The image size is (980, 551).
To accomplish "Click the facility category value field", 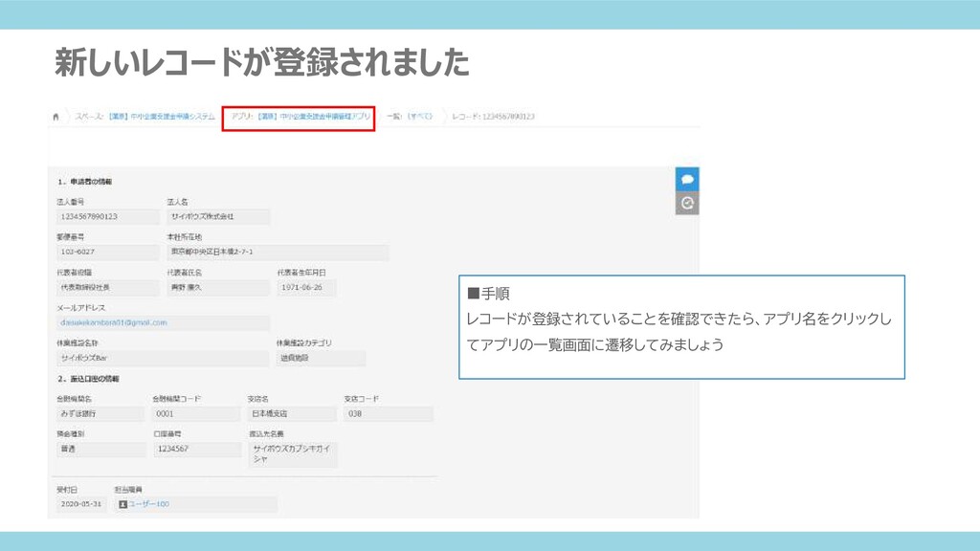I will 321,358.
